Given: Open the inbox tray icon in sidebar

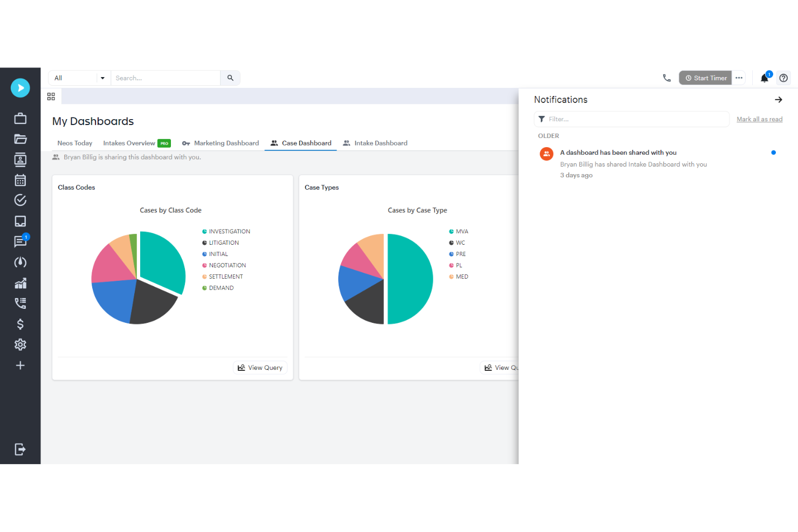Looking at the screenshot, I should tap(20, 221).
